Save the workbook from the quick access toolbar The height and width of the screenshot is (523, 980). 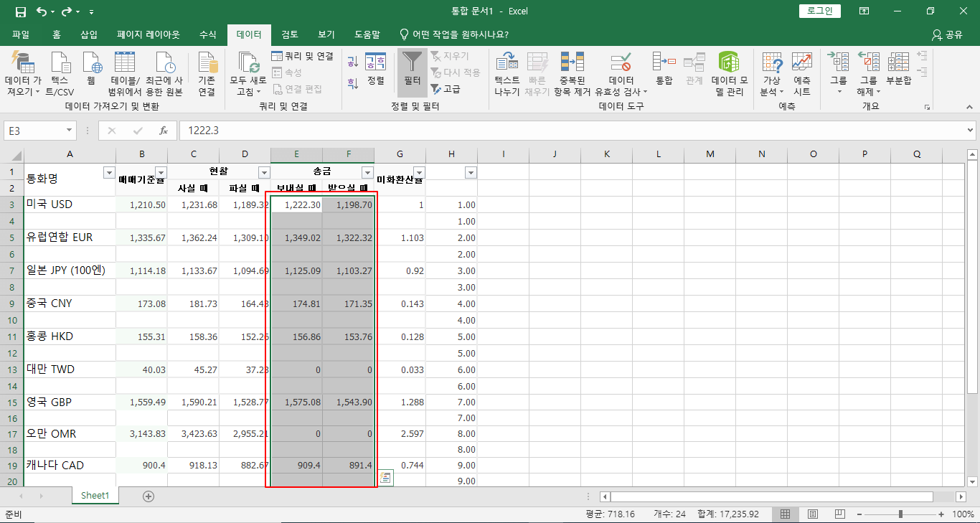coord(21,11)
